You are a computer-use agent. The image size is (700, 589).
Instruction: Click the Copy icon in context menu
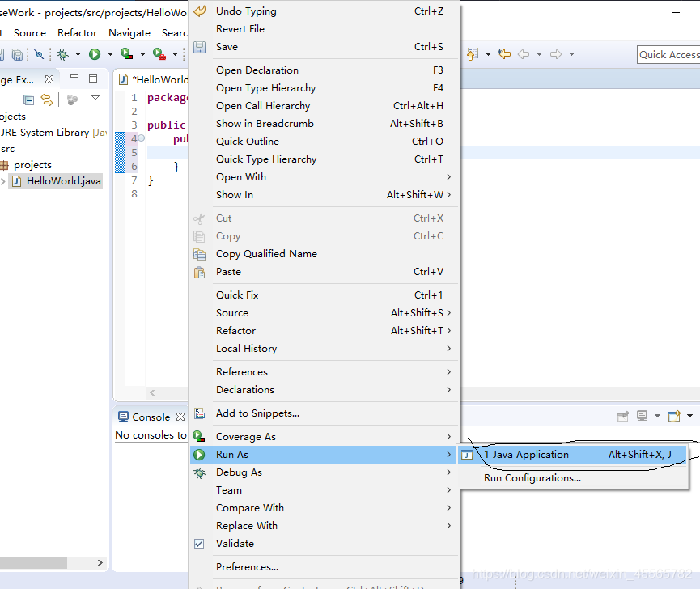click(x=199, y=236)
